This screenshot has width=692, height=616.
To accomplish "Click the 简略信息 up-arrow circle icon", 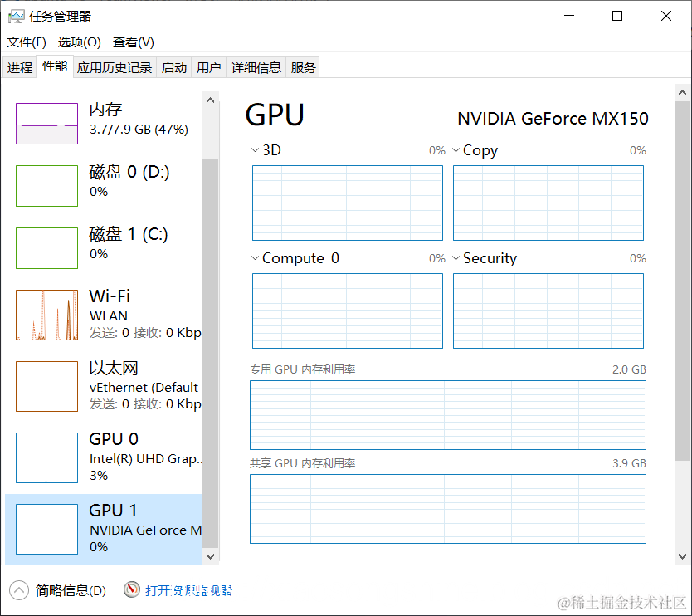I will [x=19, y=590].
